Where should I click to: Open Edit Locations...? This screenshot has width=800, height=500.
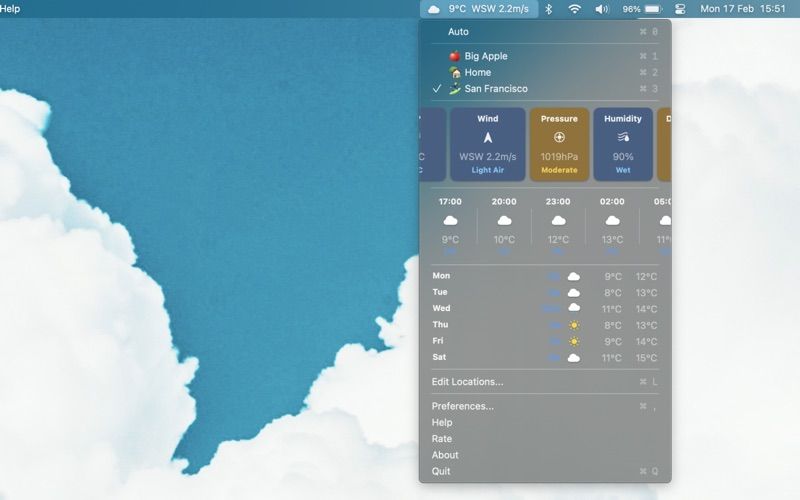coord(545,382)
